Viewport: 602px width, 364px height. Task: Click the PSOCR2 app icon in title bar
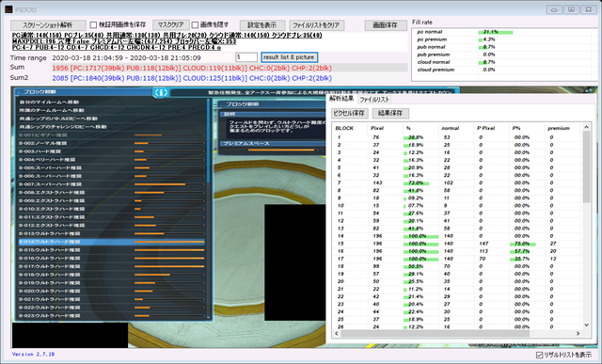[x=8, y=9]
